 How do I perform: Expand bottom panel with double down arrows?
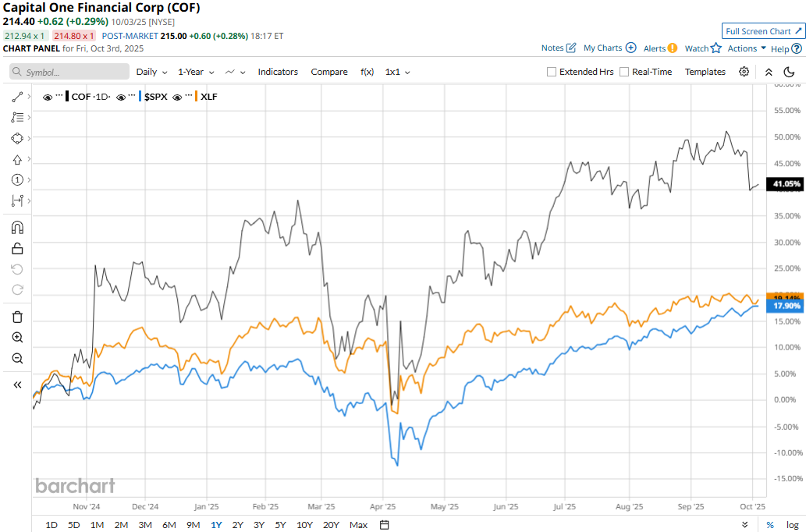tap(745, 525)
